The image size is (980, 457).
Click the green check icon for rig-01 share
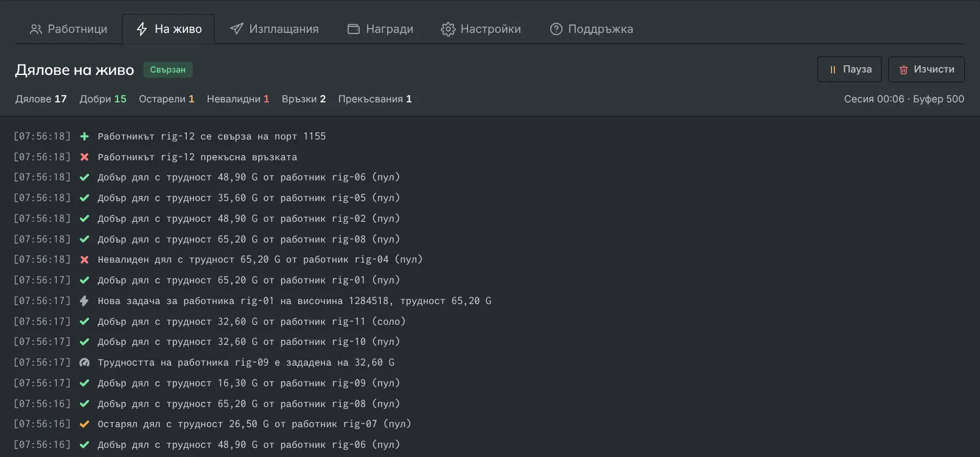pos(85,280)
